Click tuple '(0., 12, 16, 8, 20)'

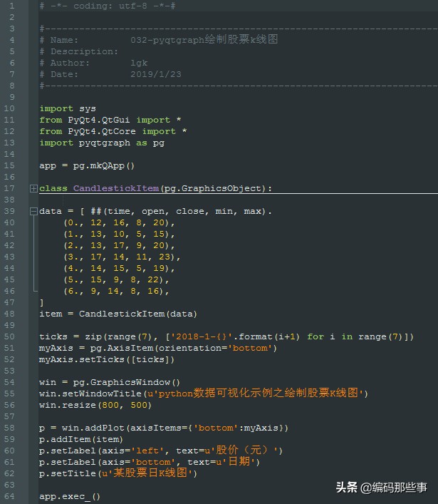[x=119, y=222]
